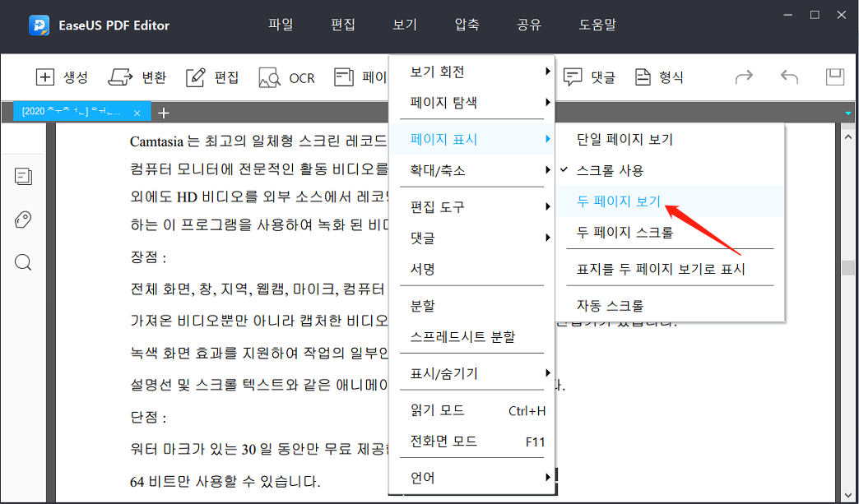Toggle the checked 스크롤 사용 option

tap(671, 171)
